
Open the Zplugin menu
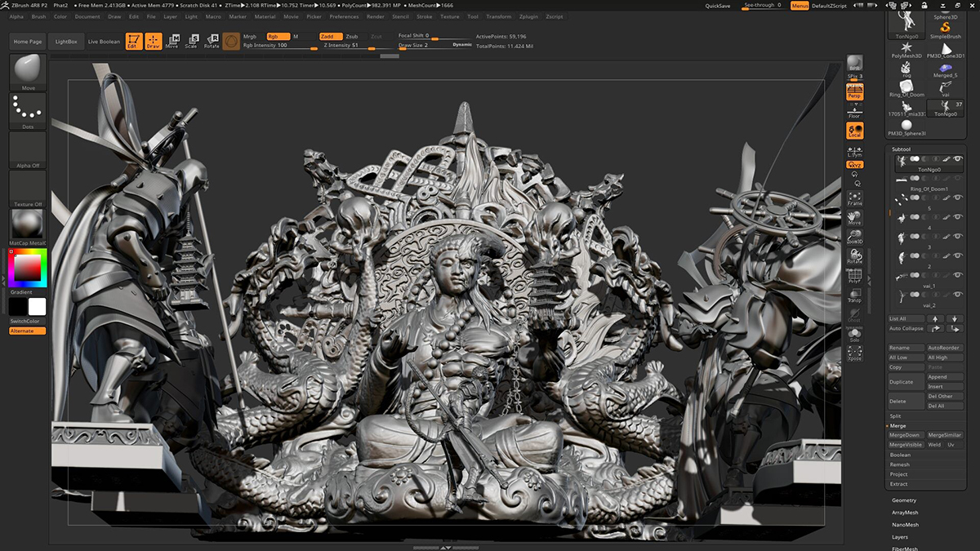click(530, 16)
